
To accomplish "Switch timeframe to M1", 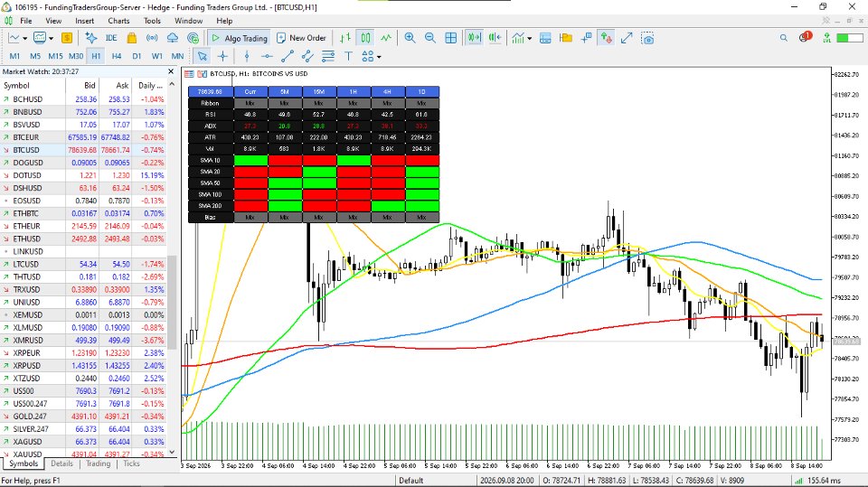I will [x=15, y=56].
